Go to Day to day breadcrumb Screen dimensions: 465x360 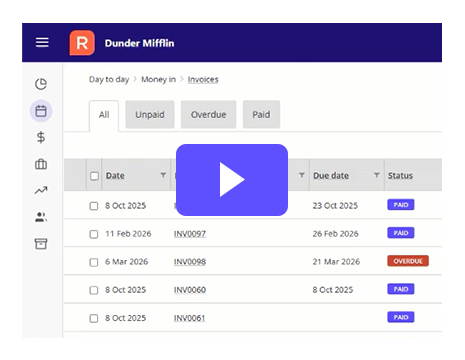pyautogui.click(x=109, y=80)
